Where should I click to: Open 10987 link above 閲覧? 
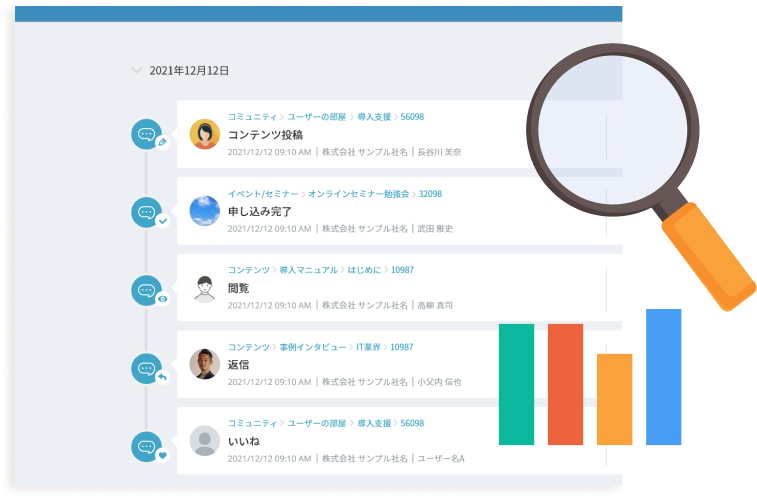tap(403, 270)
